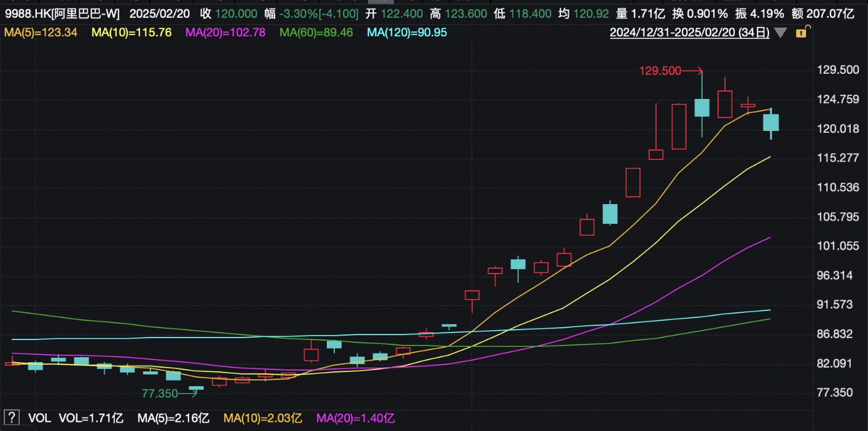
Task: Expand the date range dropdown triangle
Action: click(x=780, y=33)
